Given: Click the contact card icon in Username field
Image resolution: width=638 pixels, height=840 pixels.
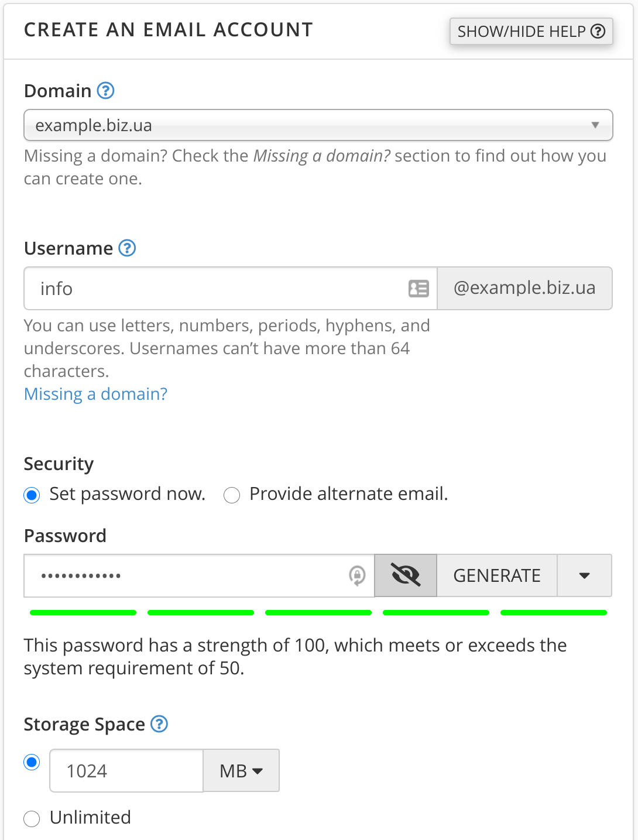Looking at the screenshot, I should [419, 289].
